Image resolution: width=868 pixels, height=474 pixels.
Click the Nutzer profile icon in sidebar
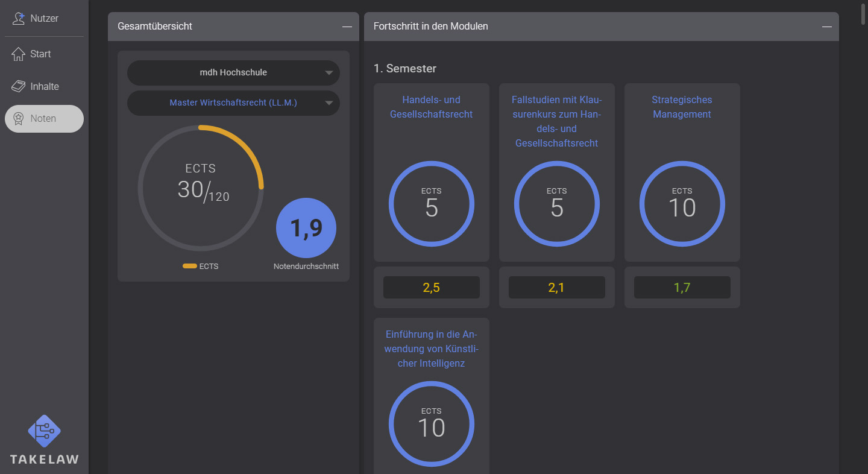coord(19,18)
